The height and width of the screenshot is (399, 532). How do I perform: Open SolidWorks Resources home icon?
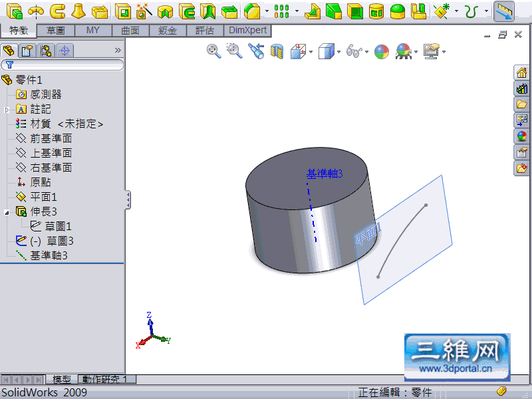[522, 72]
